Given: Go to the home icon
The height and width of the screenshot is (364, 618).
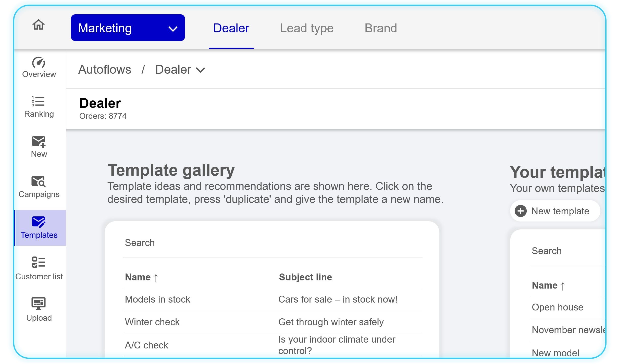Looking at the screenshot, I should [x=39, y=25].
